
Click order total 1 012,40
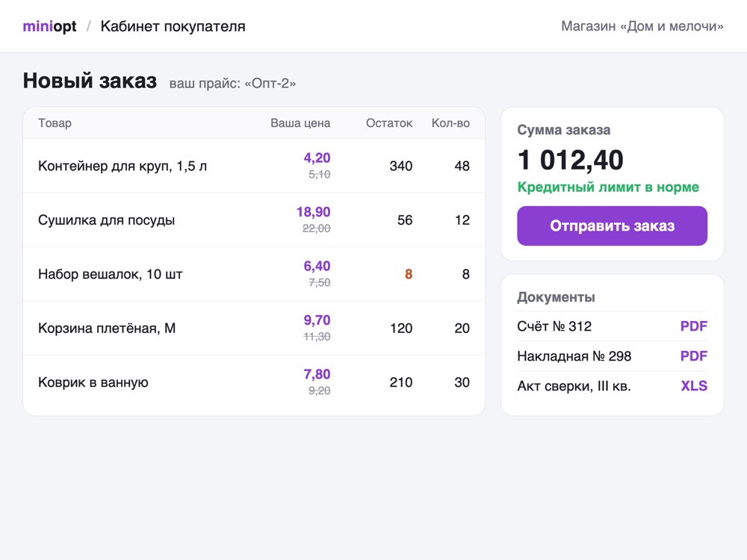click(x=570, y=160)
